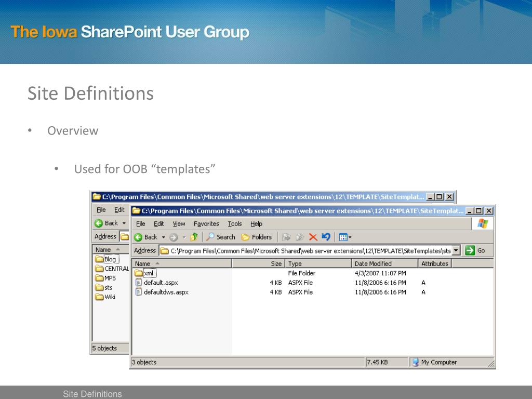The width and height of the screenshot is (532, 399).
Task: Toggle the Folders pane button
Action: pyautogui.click(x=257, y=237)
